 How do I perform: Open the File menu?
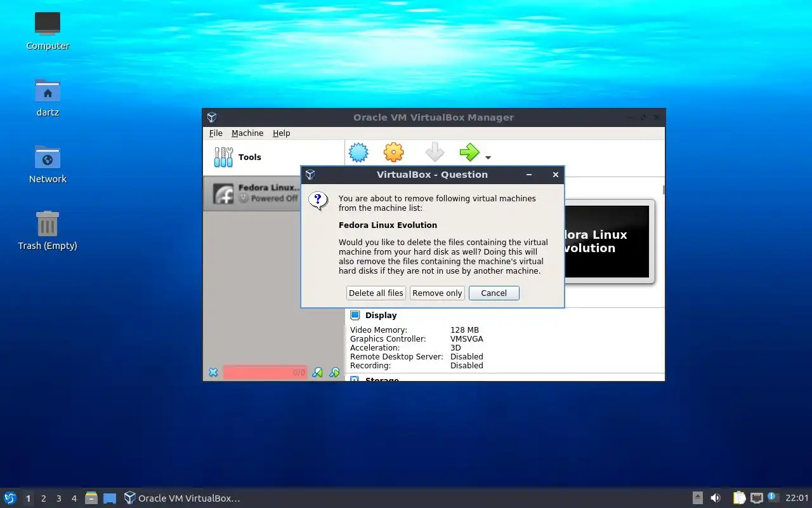pos(216,133)
